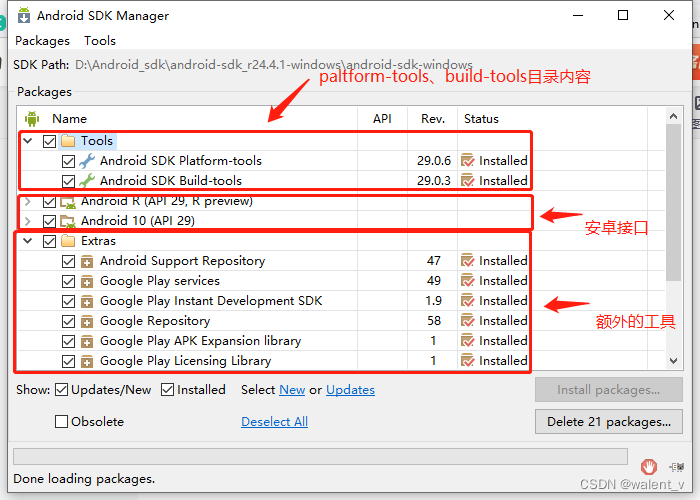Viewport: 700px width, 500px height.
Task: Click the green Android robot header icon
Action: point(32,119)
